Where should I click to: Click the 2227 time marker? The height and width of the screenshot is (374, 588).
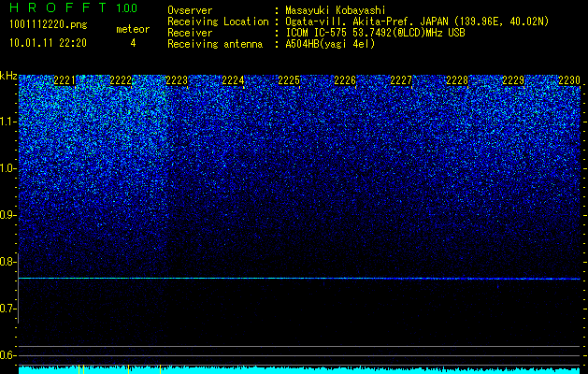[x=401, y=80]
